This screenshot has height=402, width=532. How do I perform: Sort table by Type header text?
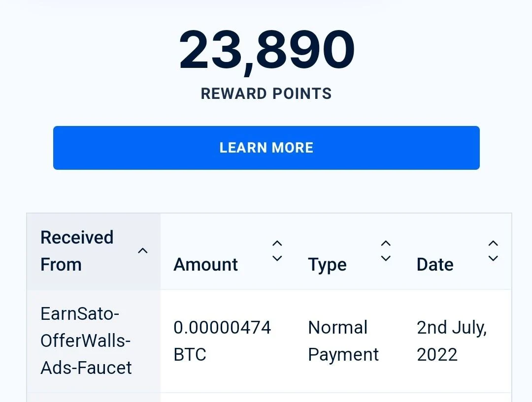pyautogui.click(x=328, y=265)
